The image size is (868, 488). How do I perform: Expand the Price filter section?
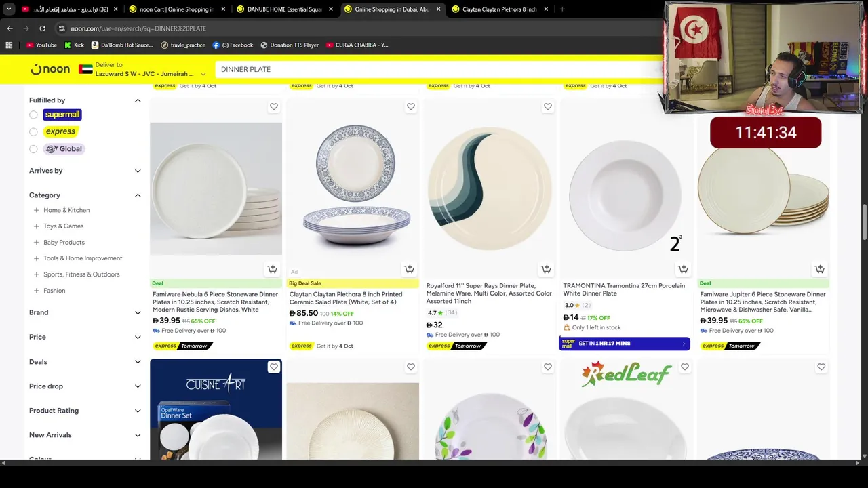85,337
